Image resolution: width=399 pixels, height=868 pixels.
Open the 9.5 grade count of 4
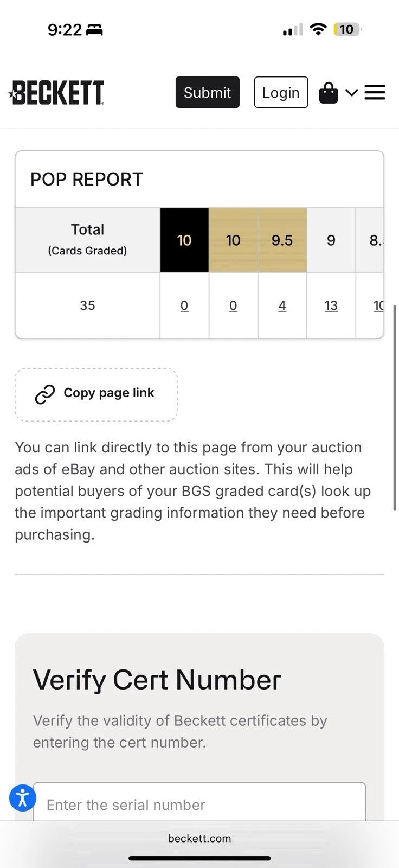click(x=282, y=306)
